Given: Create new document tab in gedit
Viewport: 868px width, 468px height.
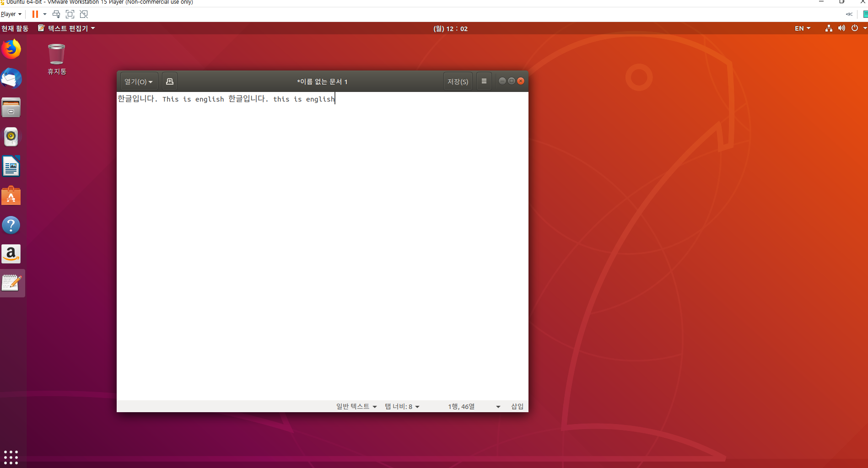Looking at the screenshot, I should (x=169, y=81).
